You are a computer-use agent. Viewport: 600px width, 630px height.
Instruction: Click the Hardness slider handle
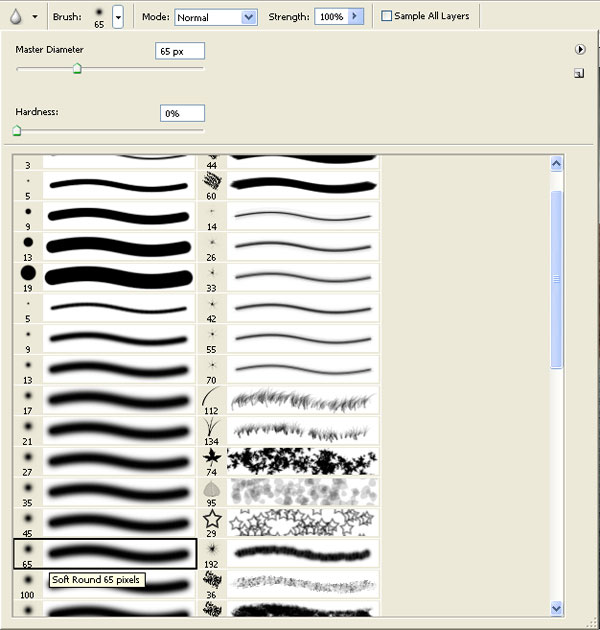tap(16, 130)
